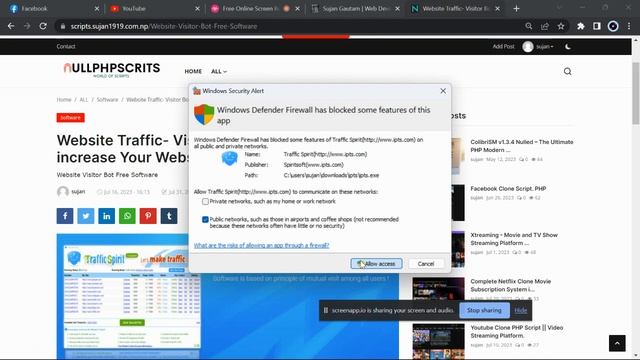Share article on Twitter
Image resolution: width=640 pixels, height=360 pixels.
click(x=86, y=216)
